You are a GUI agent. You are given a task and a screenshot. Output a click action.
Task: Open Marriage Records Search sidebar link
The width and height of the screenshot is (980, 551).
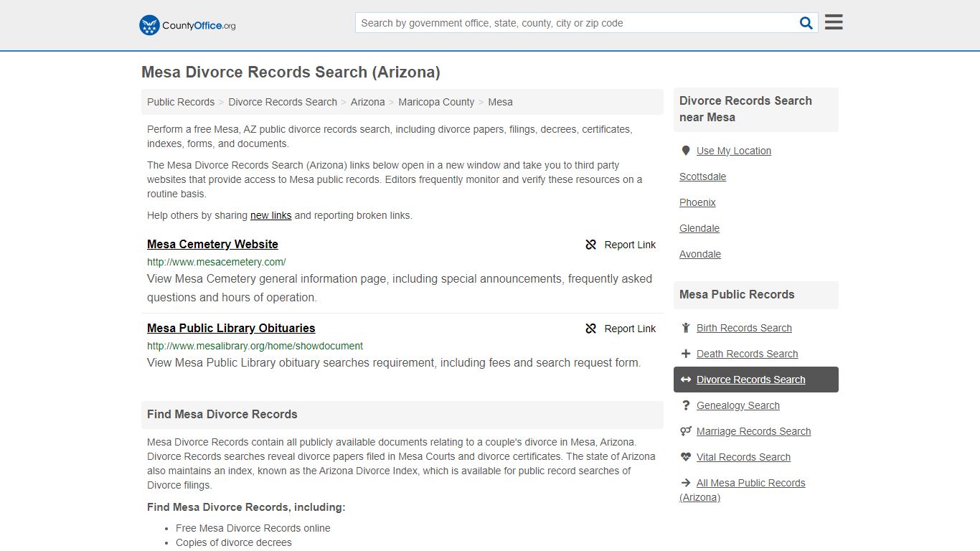click(x=753, y=431)
